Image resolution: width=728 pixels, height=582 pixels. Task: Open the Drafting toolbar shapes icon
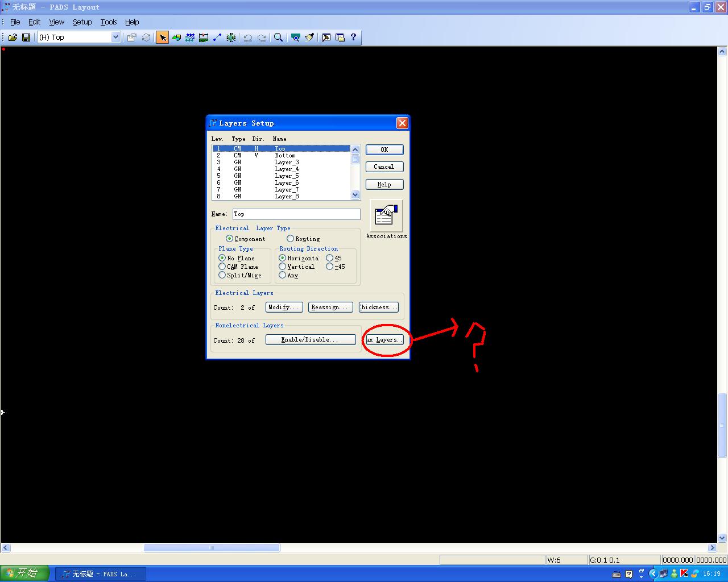click(176, 38)
